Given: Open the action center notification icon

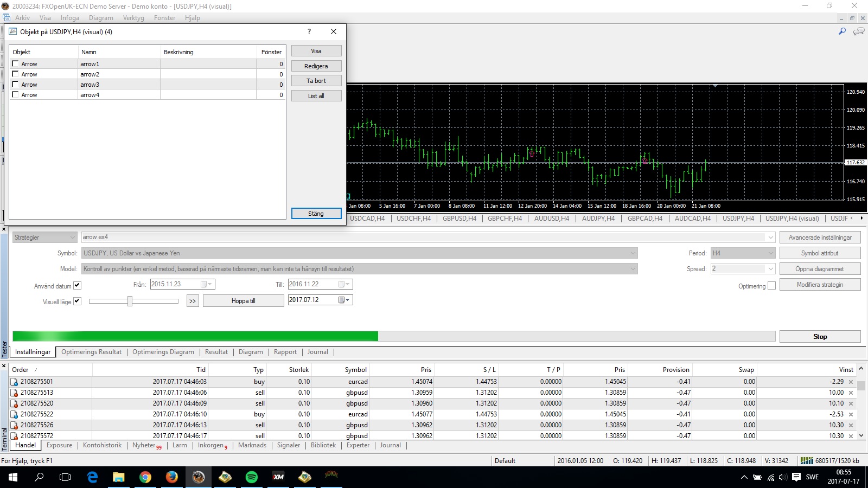Looking at the screenshot, I should (x=796, y=477).
